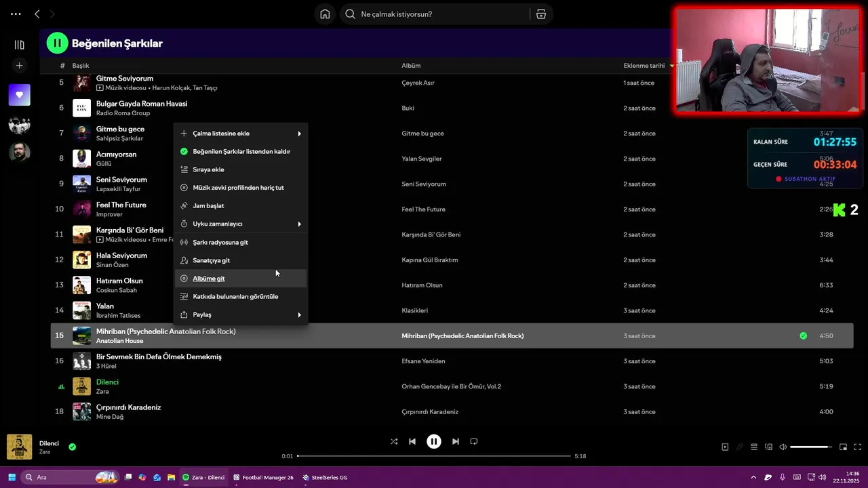The image size is (868, 488).
Task: Select Albüme git menu entry
Action: 241,279
